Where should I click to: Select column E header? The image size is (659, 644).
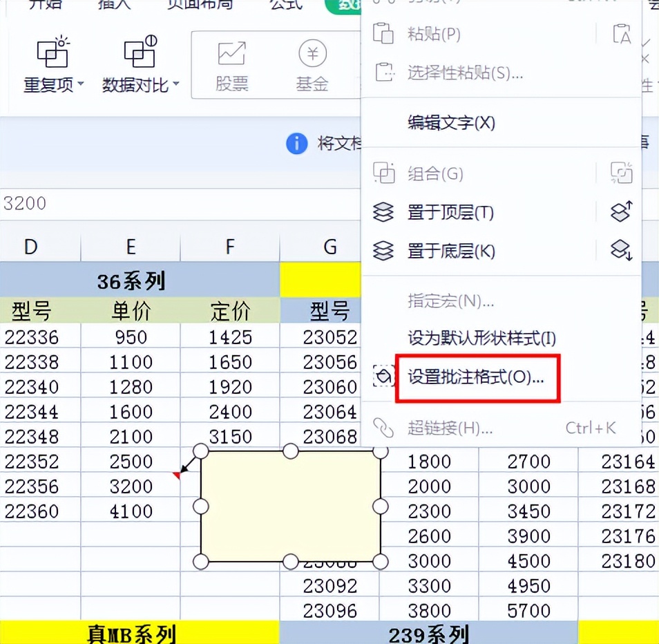click(131, 247)
